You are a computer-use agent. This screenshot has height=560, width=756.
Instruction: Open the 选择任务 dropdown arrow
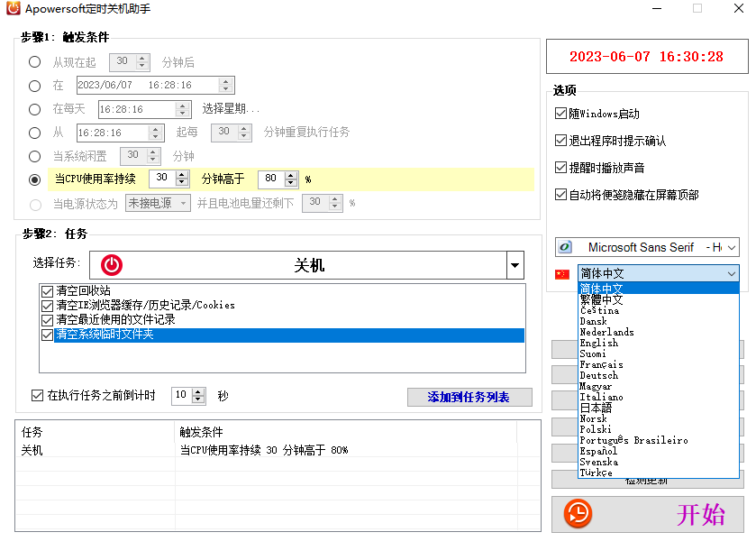[515, 265]
